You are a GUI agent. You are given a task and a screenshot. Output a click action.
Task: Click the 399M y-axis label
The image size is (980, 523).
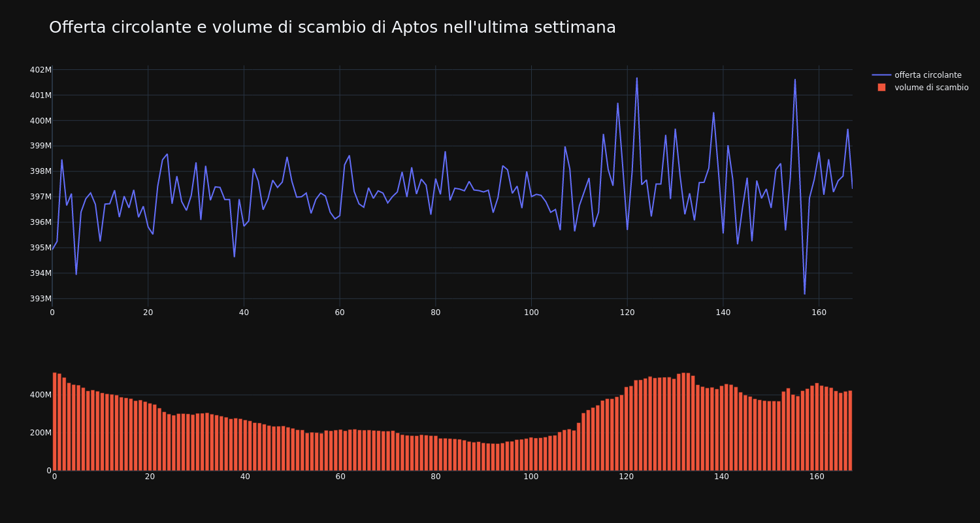[41, 146]
